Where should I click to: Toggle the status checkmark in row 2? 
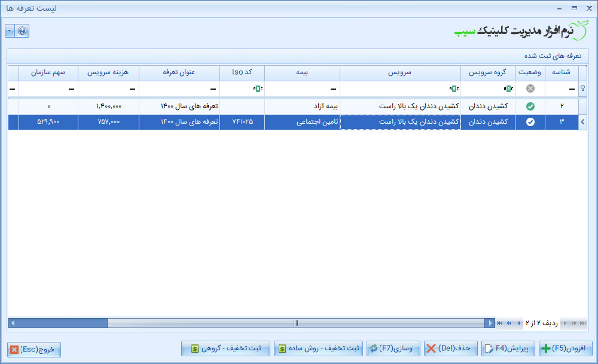(530, 106)
